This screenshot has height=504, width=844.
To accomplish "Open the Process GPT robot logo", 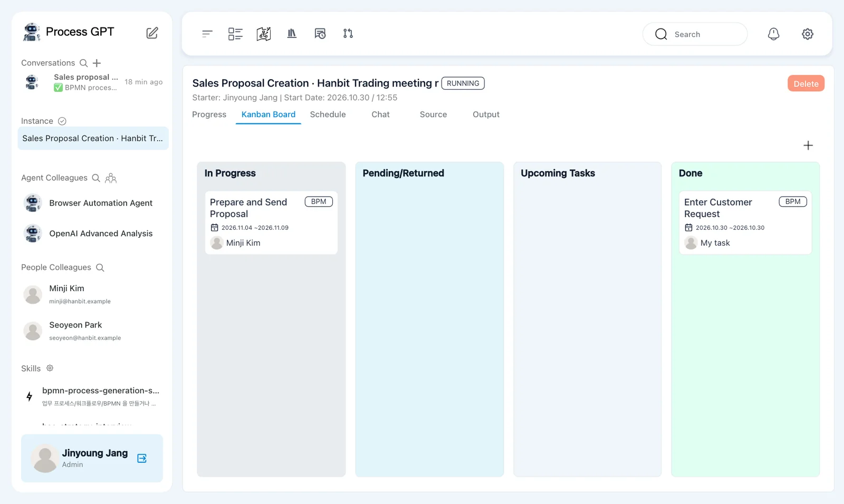I will click(x=32, y=32).
